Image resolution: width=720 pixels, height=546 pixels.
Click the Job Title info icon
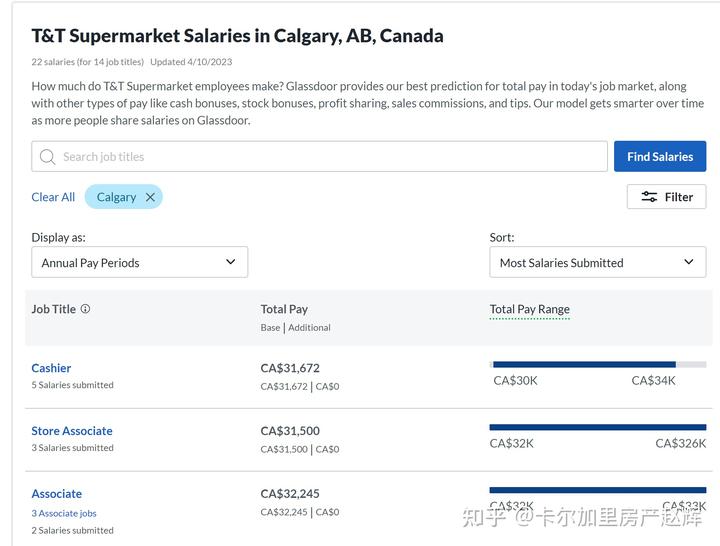click(85, 309)
